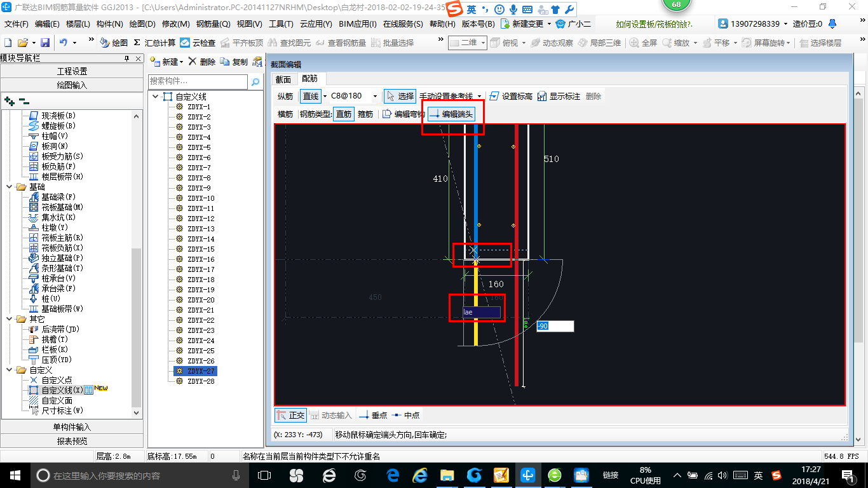The width and height of the screenshot is (868, 488).
Task: Select 现浇板(B) in tree
Action: click(x=52, y=116)
